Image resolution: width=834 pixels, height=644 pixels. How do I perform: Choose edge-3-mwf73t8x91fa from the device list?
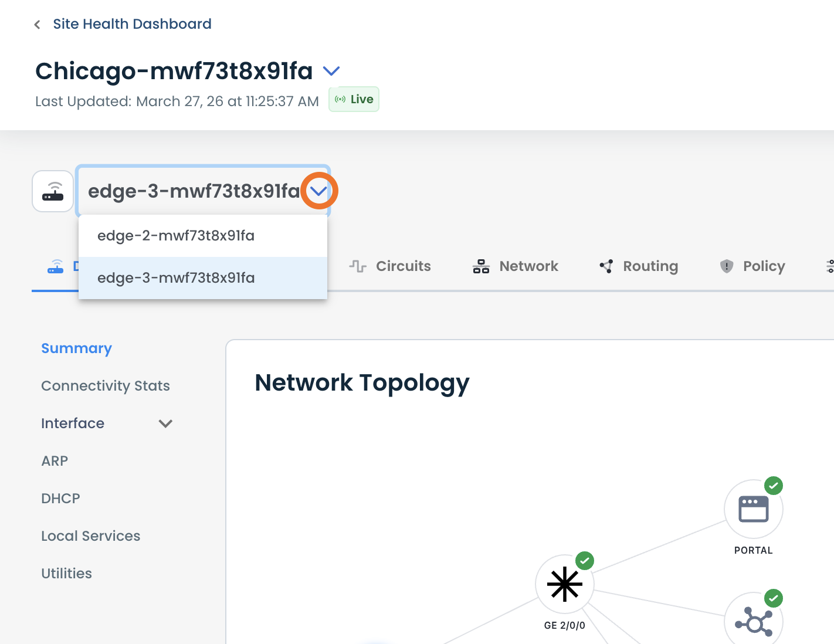point(203,278)
